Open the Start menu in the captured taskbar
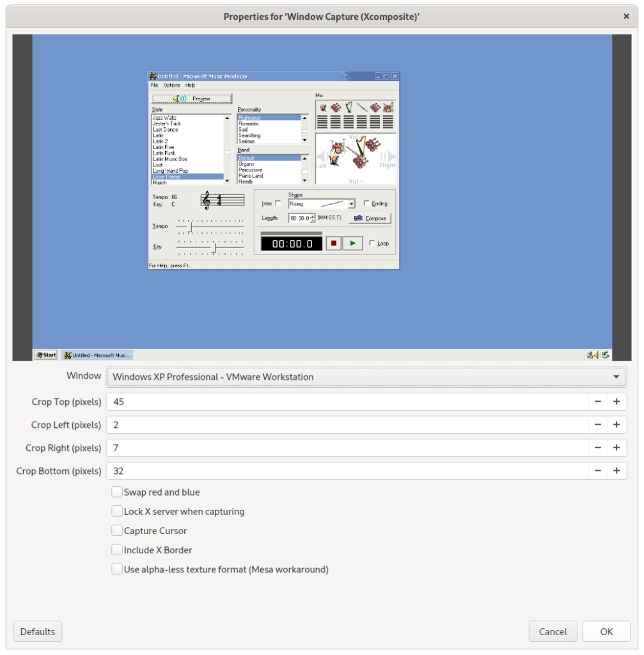 [x=46, y=355]
